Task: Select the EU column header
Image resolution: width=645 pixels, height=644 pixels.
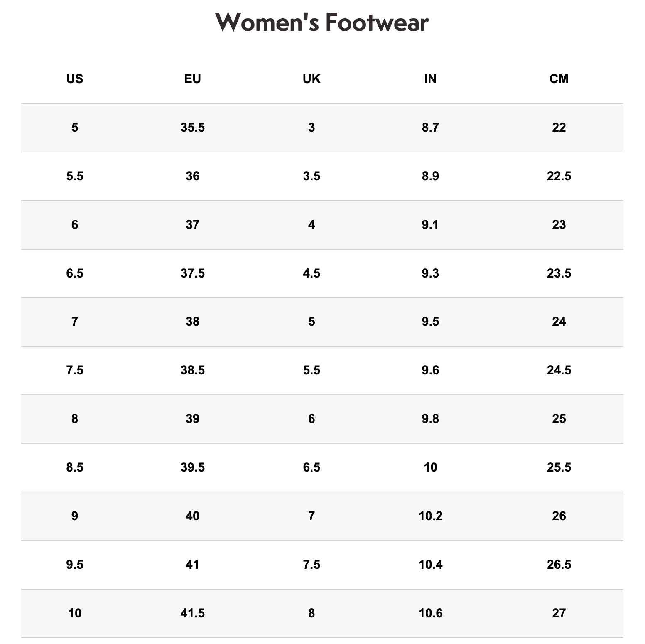Action: [x=192, y=79]
